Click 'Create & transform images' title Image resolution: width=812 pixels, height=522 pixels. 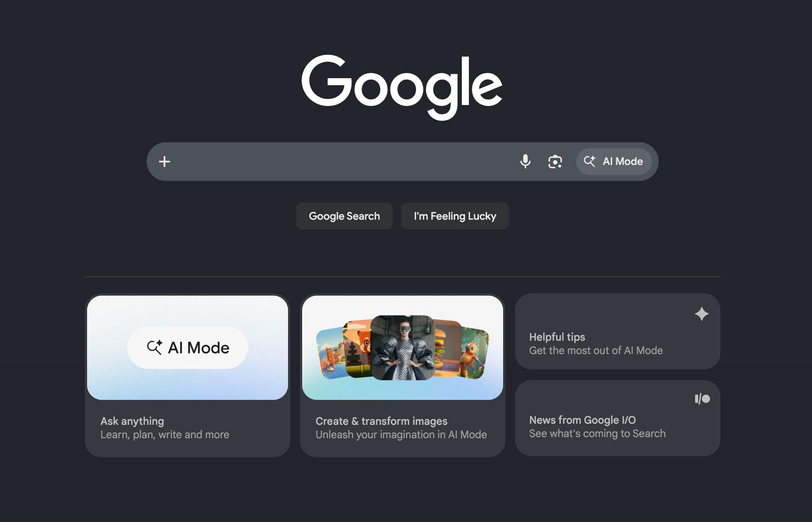(381, 421)
